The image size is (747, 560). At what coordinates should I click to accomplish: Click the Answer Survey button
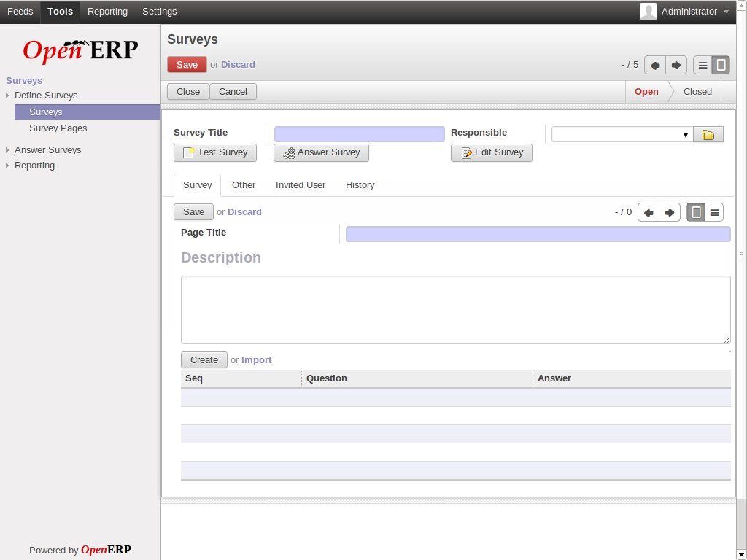click(321, 152)
